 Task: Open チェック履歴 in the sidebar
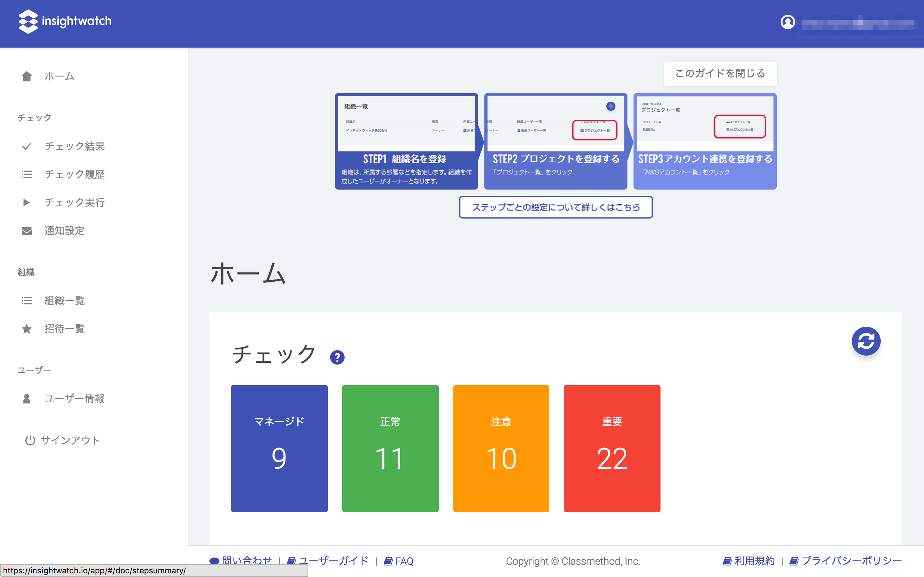(74, 175)
